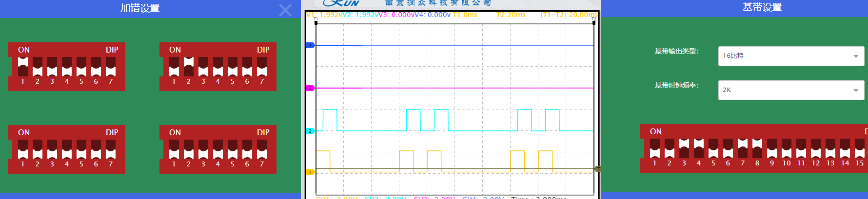
Task: Click the 基带设置 panel title
Action: (762, 7)
